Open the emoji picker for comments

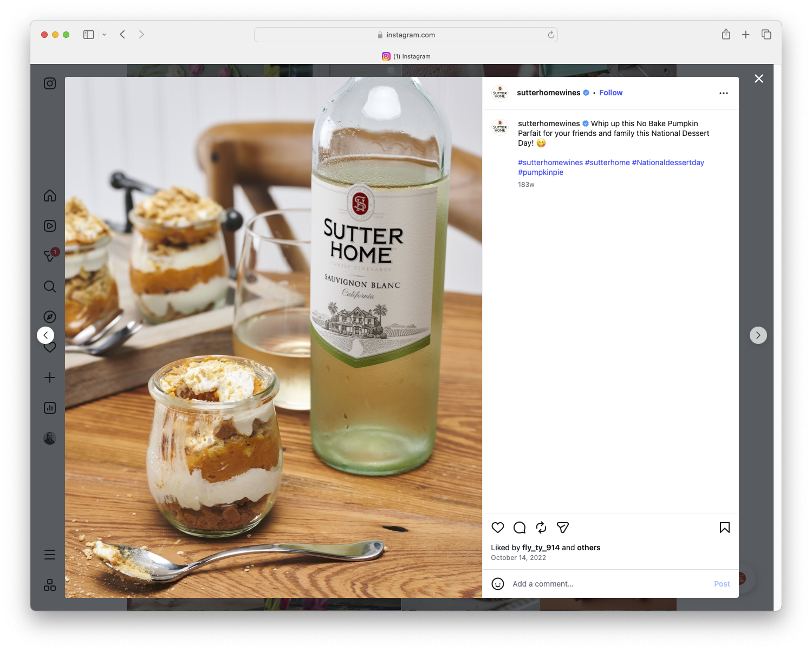497,584
